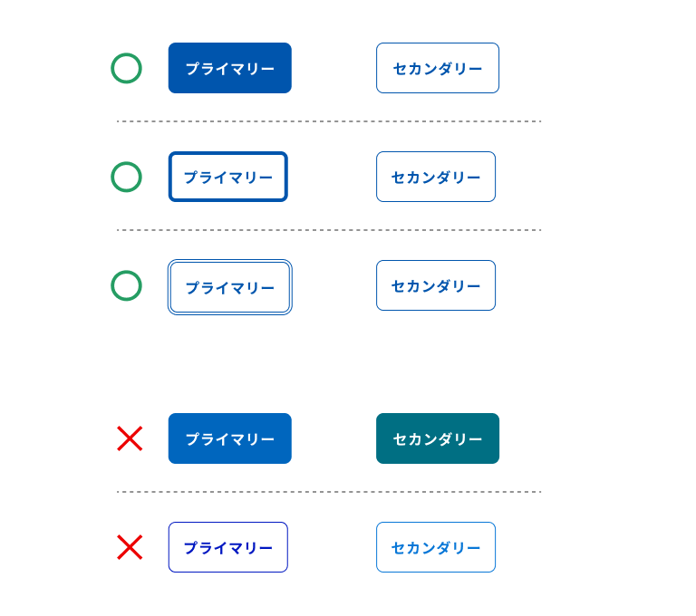This screenshot has width=696, height=616.
Task: Click green circle beside thick-bordered プライマリー button
Action: (x=126, y=177)
